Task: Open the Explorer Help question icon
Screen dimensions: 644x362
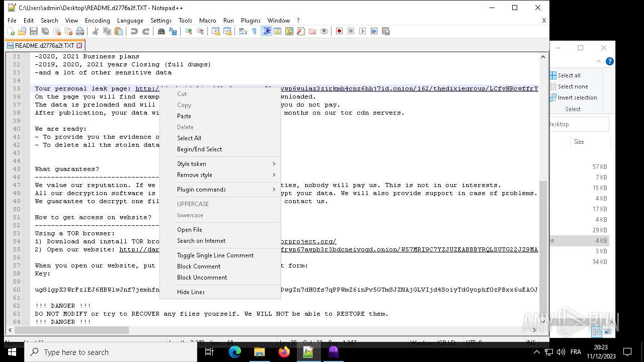Action: (609, 61)
